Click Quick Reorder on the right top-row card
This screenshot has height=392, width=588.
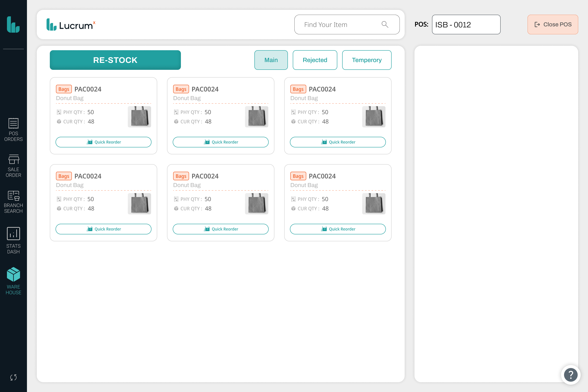(338, 142)
